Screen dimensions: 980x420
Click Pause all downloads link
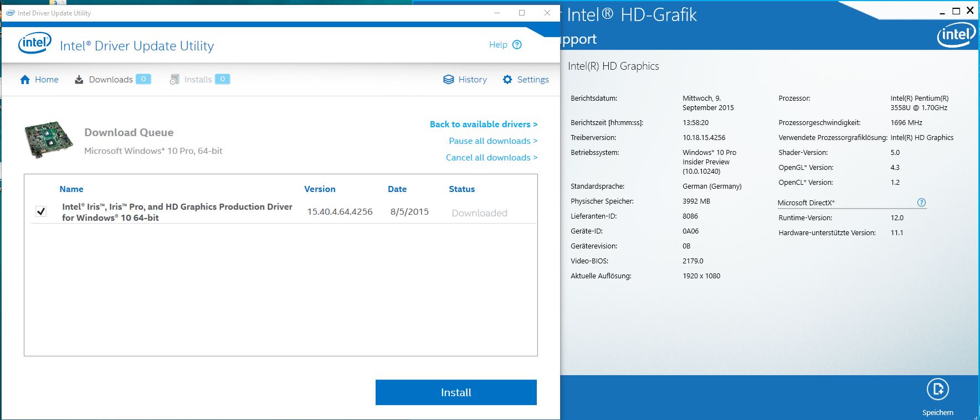click(493, 141)
